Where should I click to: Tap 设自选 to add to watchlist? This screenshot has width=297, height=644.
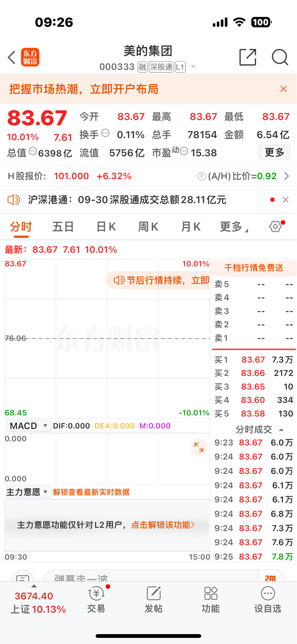tap(268, 600)
